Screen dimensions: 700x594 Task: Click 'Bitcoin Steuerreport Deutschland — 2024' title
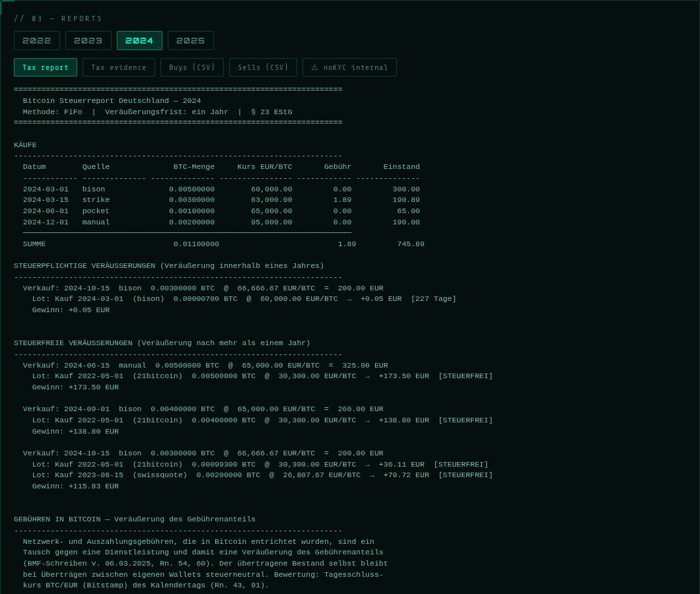(112, 101)
